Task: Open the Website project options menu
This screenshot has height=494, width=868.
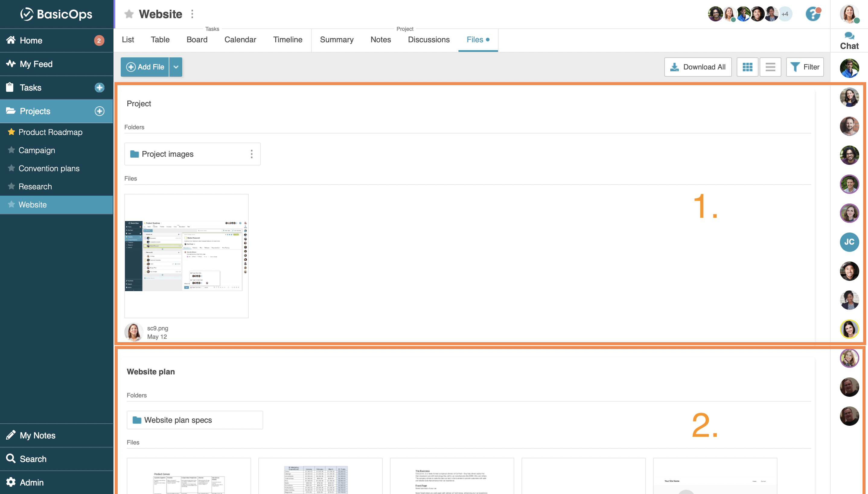Action: [x=192, y=14]
